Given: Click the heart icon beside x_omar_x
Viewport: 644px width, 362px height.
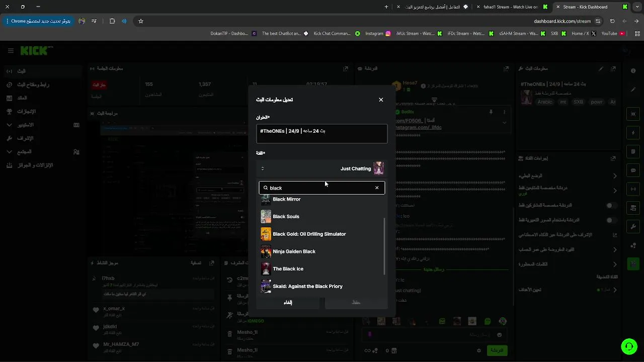Looking at the screenshot, I should (x=96, y=310).
